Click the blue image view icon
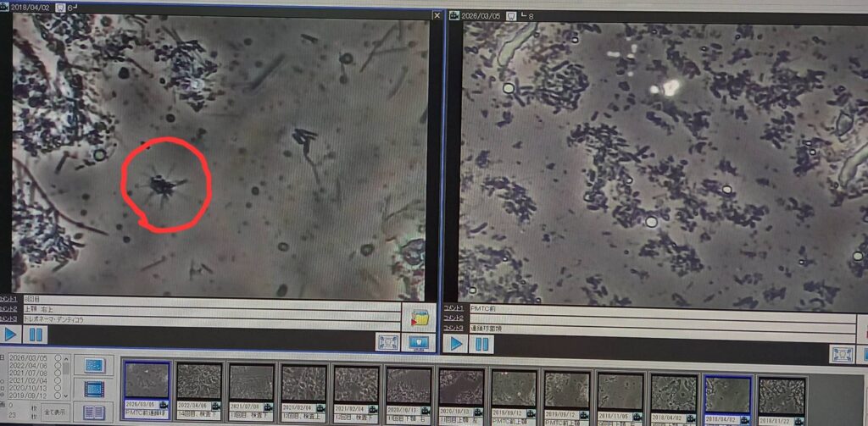The image size is (868, 426). [x=93, y=365]
